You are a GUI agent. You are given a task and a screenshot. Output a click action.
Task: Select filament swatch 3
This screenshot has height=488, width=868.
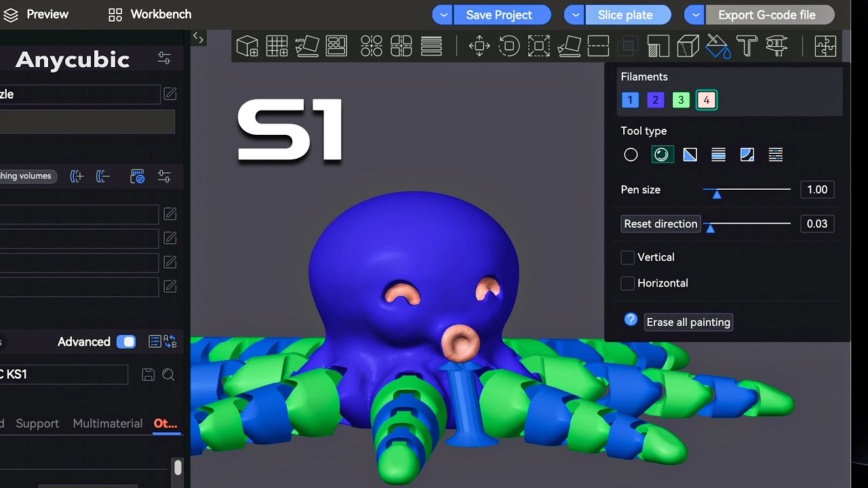click(x=681, y=100)
